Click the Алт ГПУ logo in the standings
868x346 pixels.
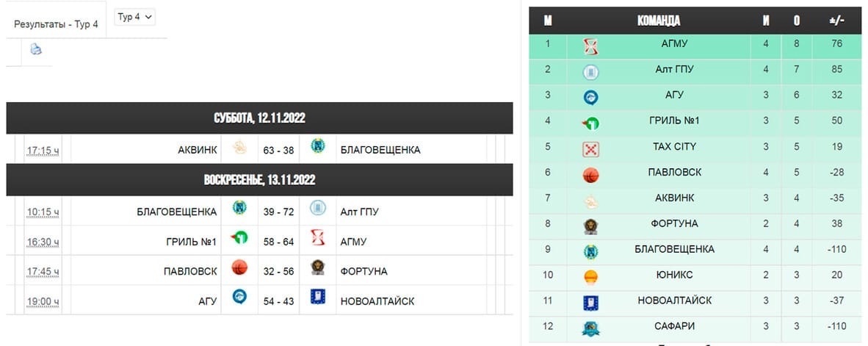click(x=590, y=72)
